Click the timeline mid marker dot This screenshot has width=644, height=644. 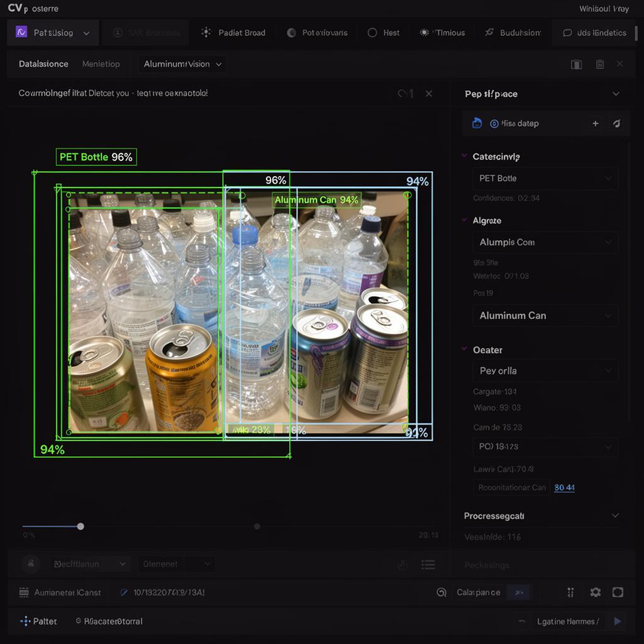click(257, 526)
